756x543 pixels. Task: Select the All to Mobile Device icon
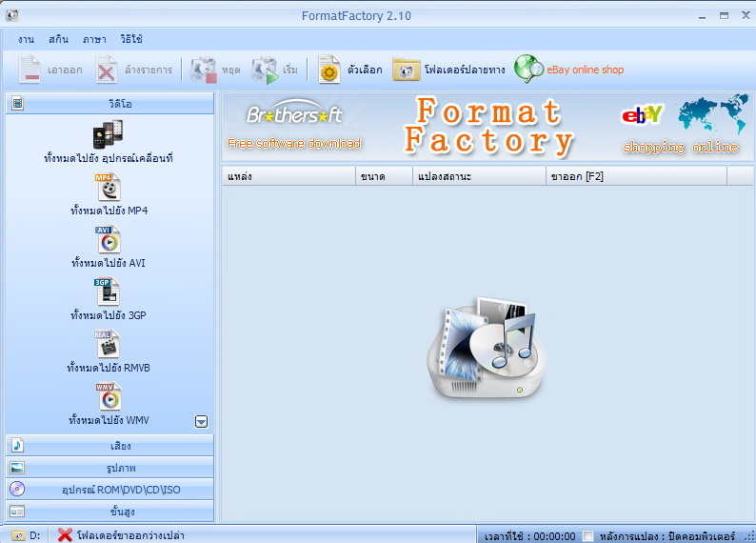[x=108, y=134]
